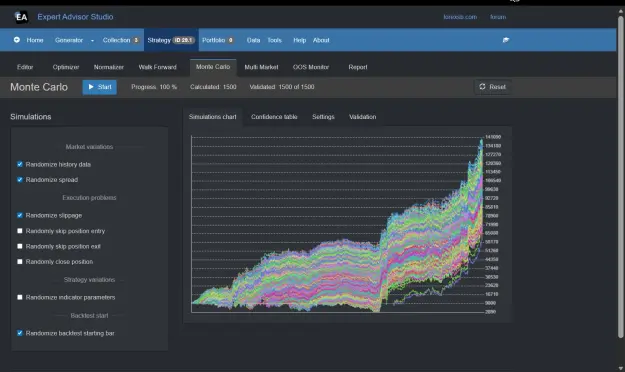The image size is (625, 372).
Task: Open the Data menu
Action: tap(253, 40)
